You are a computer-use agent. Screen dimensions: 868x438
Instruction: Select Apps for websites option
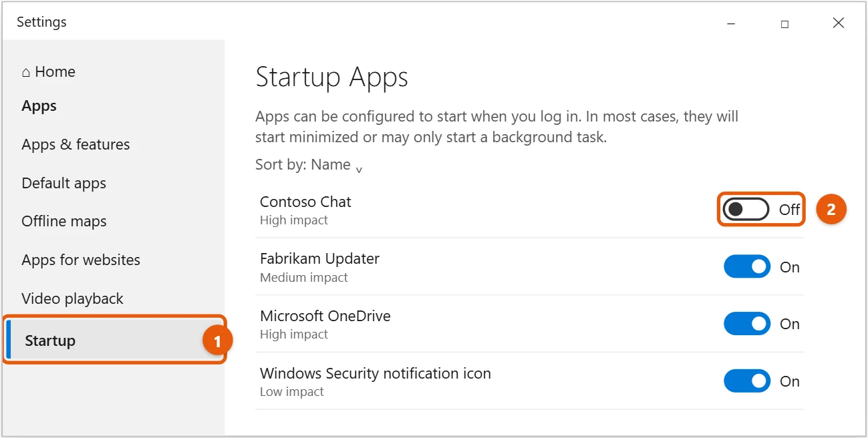81,260
